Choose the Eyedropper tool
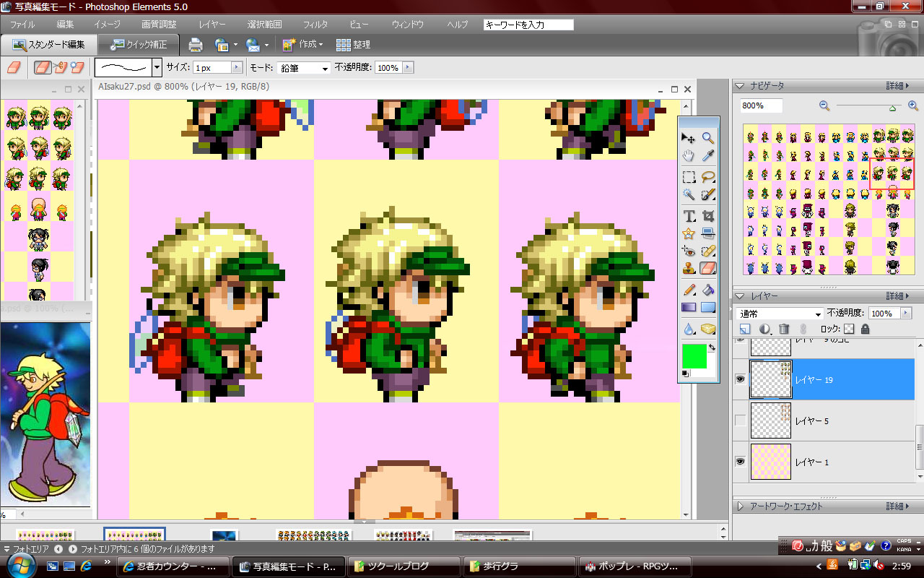This screenshot has height=578, width=924. click(x=708, y=155)
